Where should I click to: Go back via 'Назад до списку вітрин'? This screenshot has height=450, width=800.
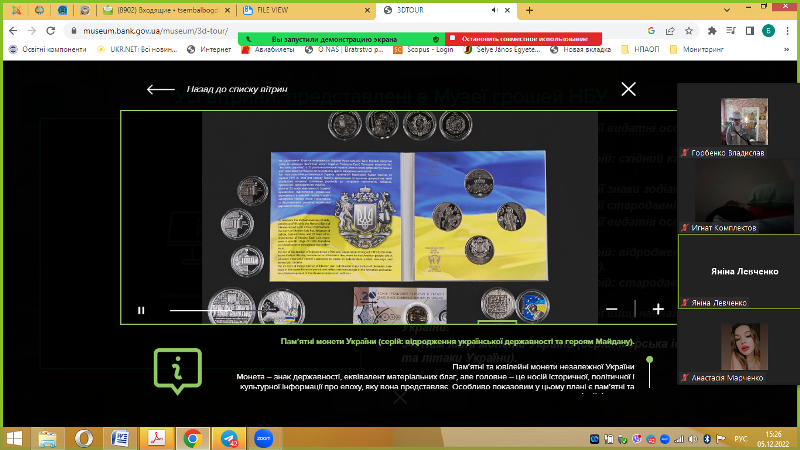pyautogui.click(x=217, y=89)
